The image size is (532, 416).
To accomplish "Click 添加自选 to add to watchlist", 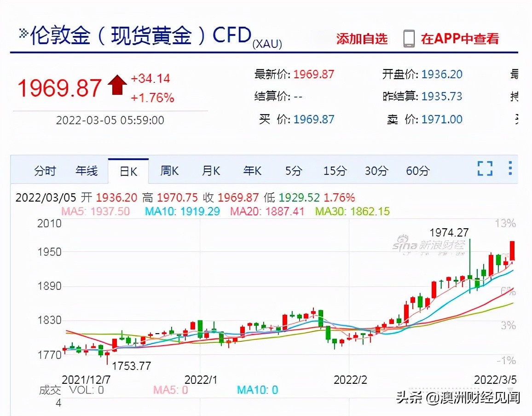I will [362, 39].
